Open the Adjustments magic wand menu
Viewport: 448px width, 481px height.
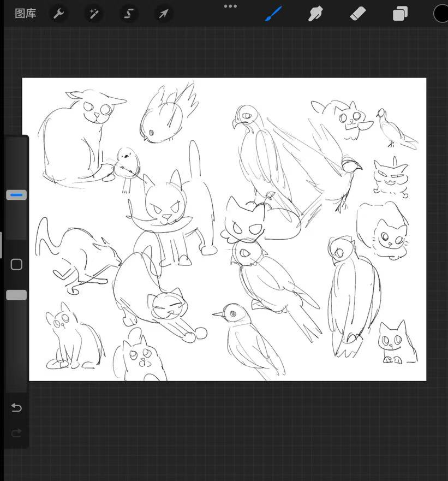[x=94, y=14]
